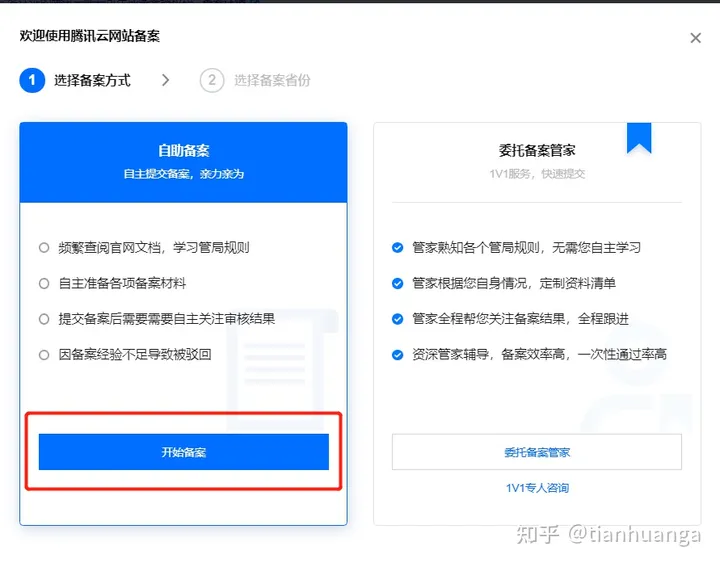This screenshot has width=720, height=567.
Task: Click the text 自主提交备案，亲力亲为
Action: 184,174
